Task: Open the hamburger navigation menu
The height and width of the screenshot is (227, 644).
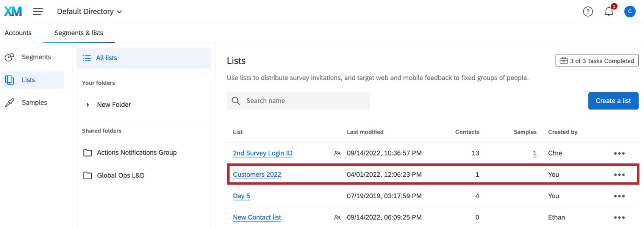Action: (38, 12)
